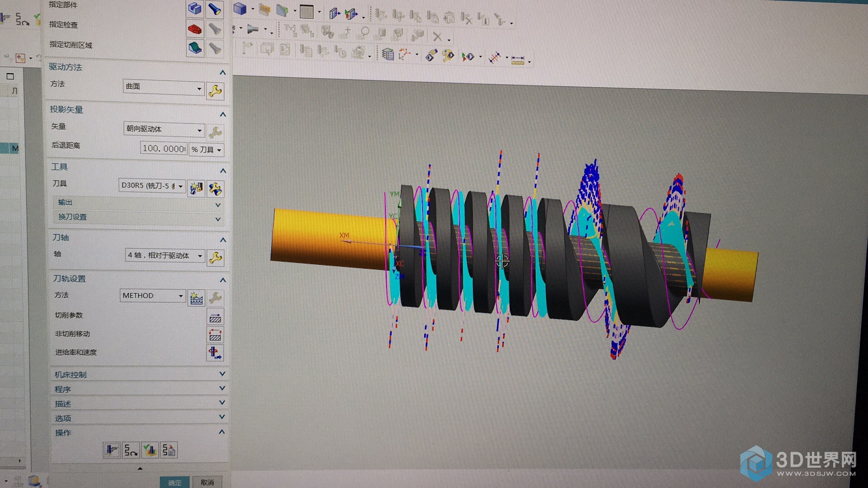
Task: List the tool path under 操作
Action: point(169,450)
